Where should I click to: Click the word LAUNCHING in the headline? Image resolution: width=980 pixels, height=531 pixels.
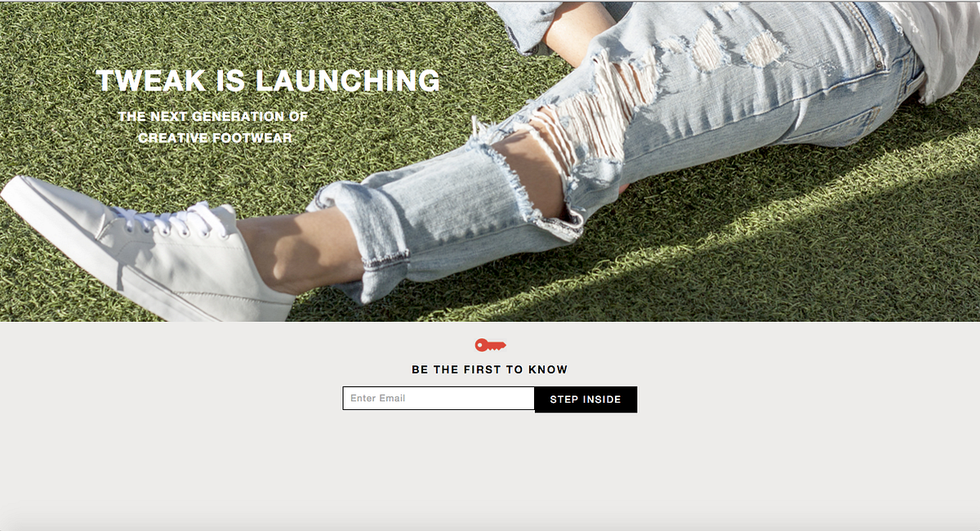click(348, 81)
